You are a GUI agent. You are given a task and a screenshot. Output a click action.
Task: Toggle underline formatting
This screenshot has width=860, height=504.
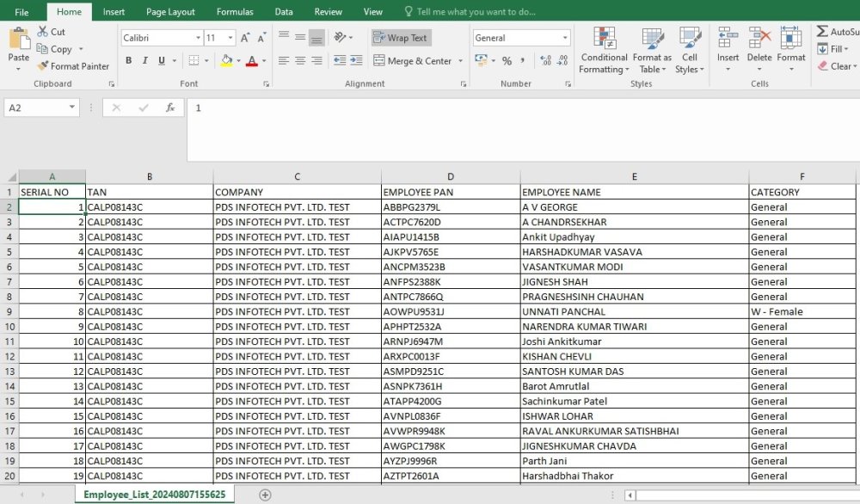coord(162,60)
